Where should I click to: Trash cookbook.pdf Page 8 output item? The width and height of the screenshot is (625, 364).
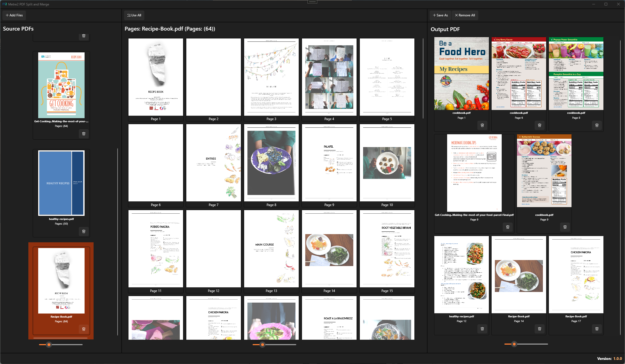coord(597,125)
